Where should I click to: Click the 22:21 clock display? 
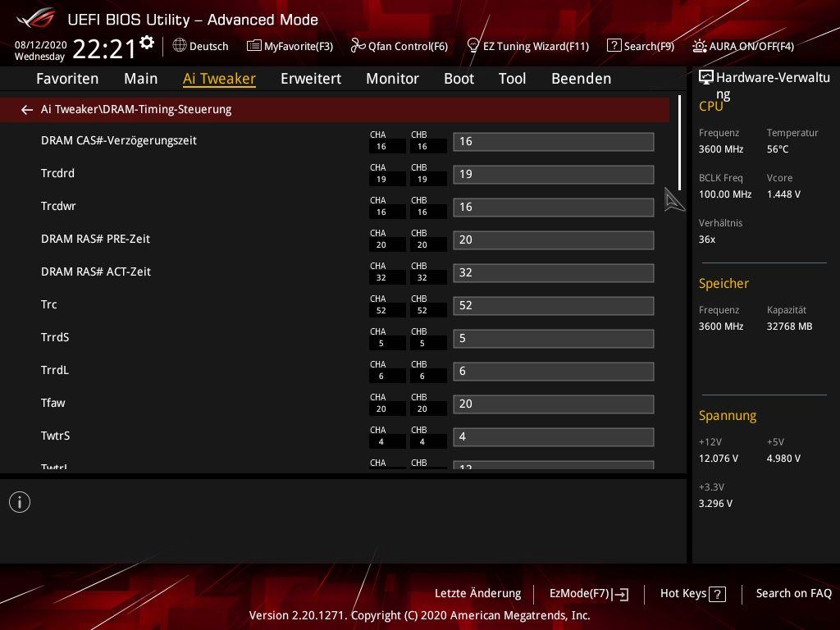coord(104,48)
